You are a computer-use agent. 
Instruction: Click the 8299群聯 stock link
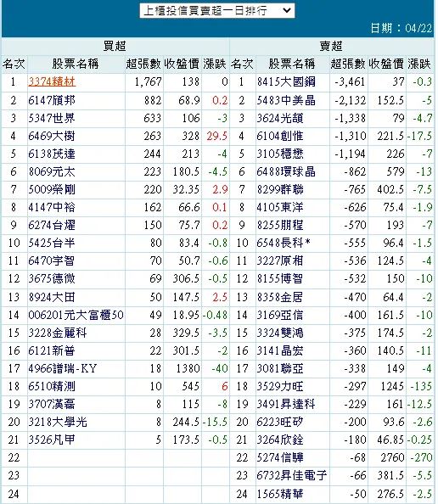(x=280, y=190)
